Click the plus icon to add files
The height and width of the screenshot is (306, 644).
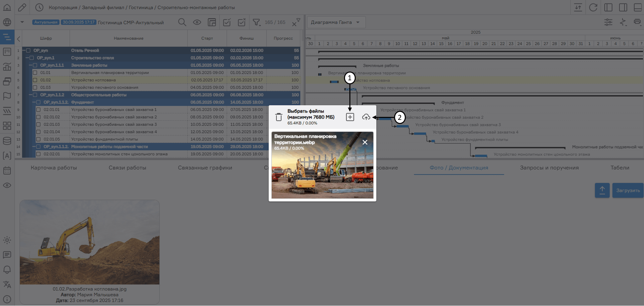point(350,117)
